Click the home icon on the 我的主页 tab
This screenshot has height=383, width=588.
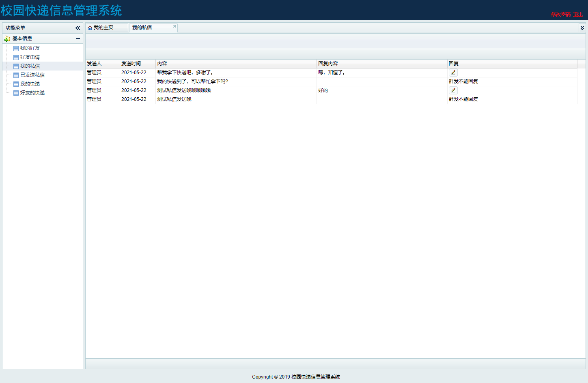pyautogui.click(x=90, y=28)
